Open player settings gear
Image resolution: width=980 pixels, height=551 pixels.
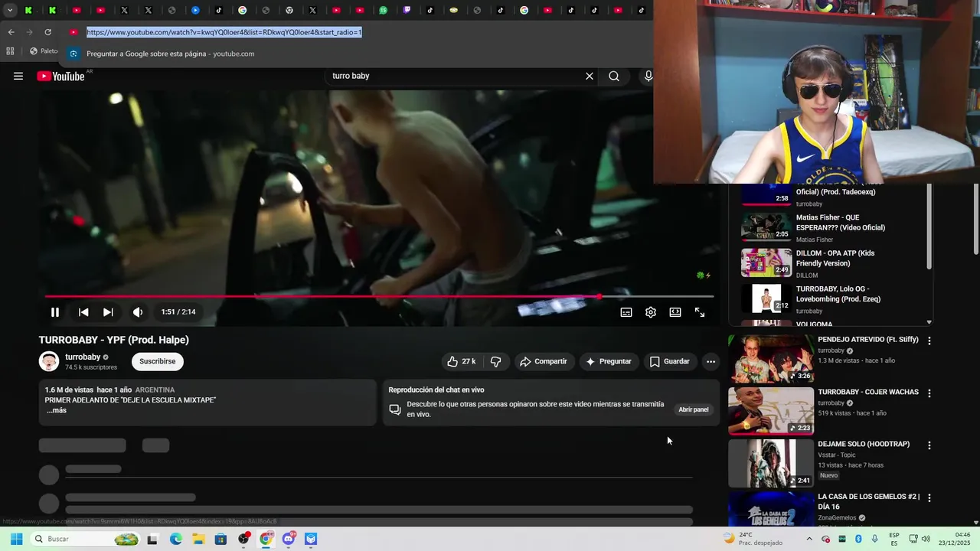(x=651, y=312)
